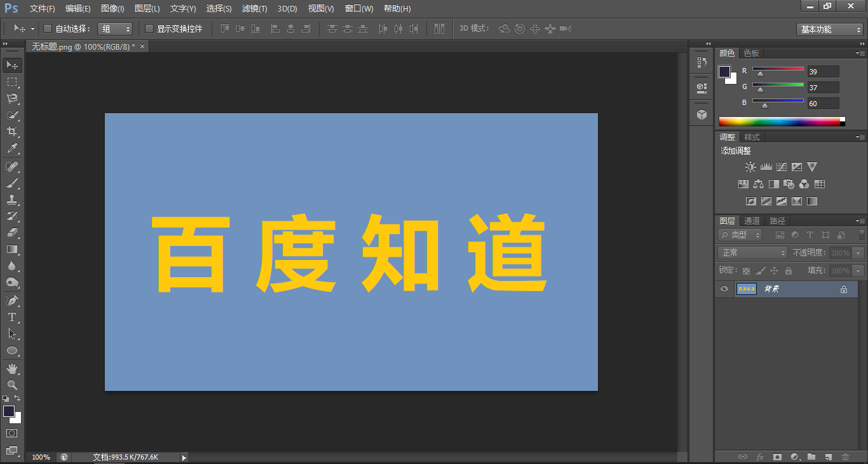868x464 pixels.
Task: Open the 填充 fill dropdown arrow
Action: click(859, 271)
